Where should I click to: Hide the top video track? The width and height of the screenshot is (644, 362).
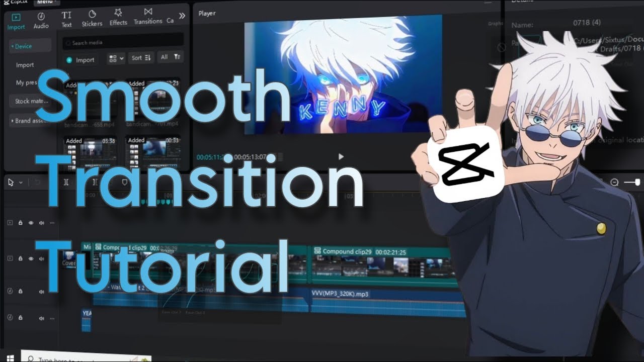[31, 223]
